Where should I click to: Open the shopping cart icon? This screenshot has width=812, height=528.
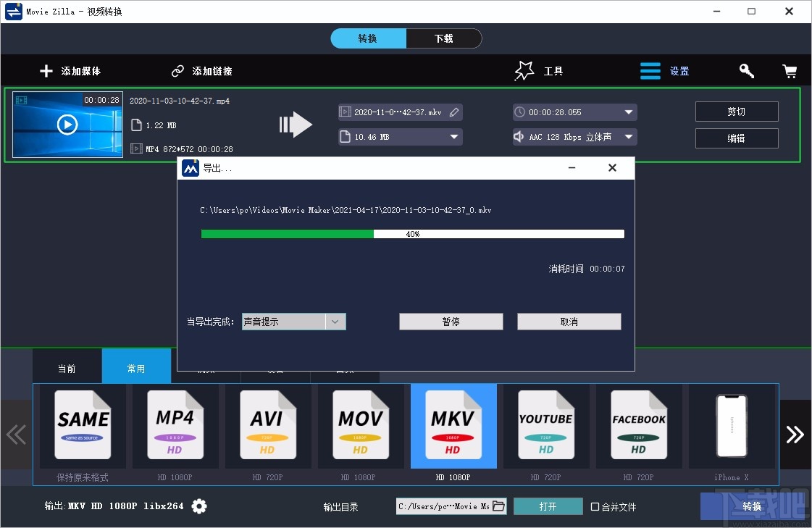click(x=790, y=70)
